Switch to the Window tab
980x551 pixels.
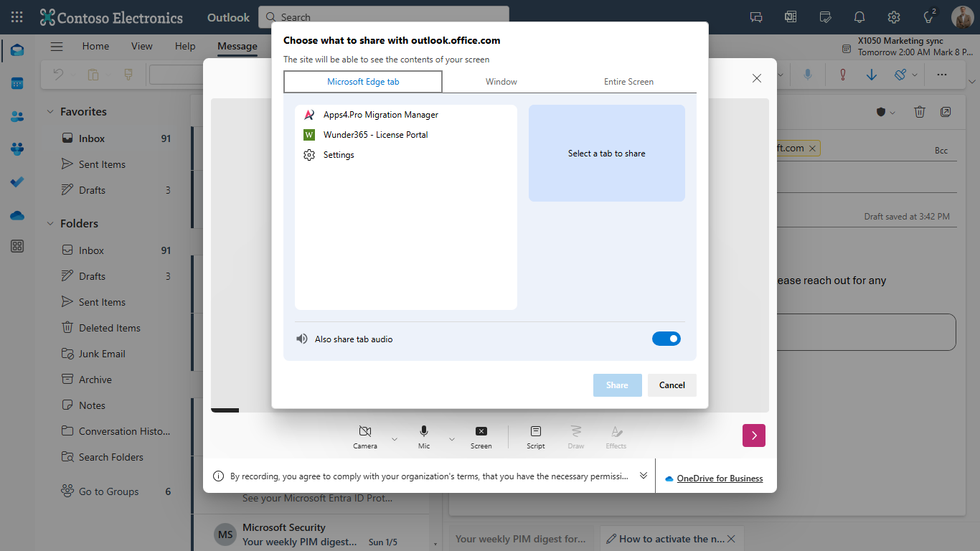pos(501,82)
